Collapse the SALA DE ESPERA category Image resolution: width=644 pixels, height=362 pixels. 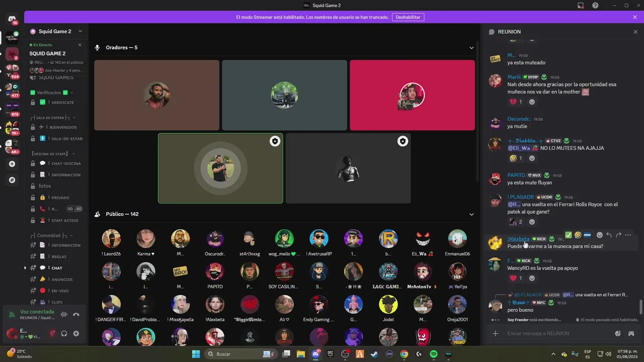coord(53,118)
